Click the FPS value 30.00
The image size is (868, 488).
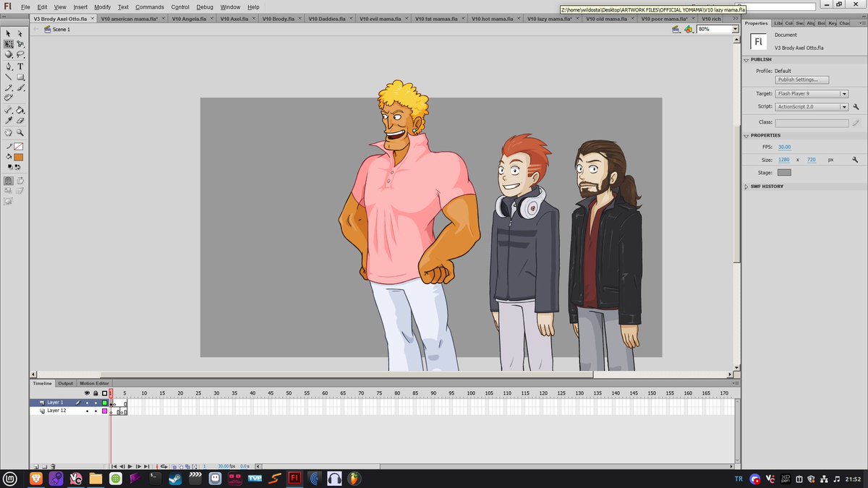point(784,147)
